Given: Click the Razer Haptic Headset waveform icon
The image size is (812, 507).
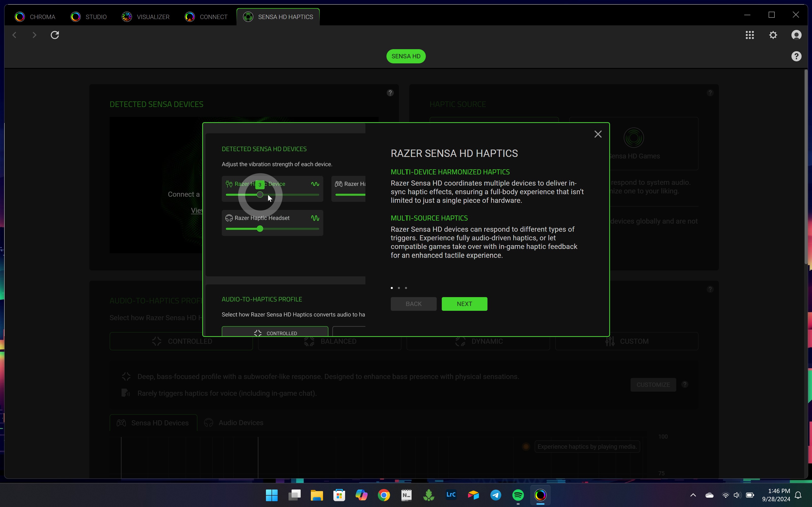Looking at the screenshot, I should point(315,218).
